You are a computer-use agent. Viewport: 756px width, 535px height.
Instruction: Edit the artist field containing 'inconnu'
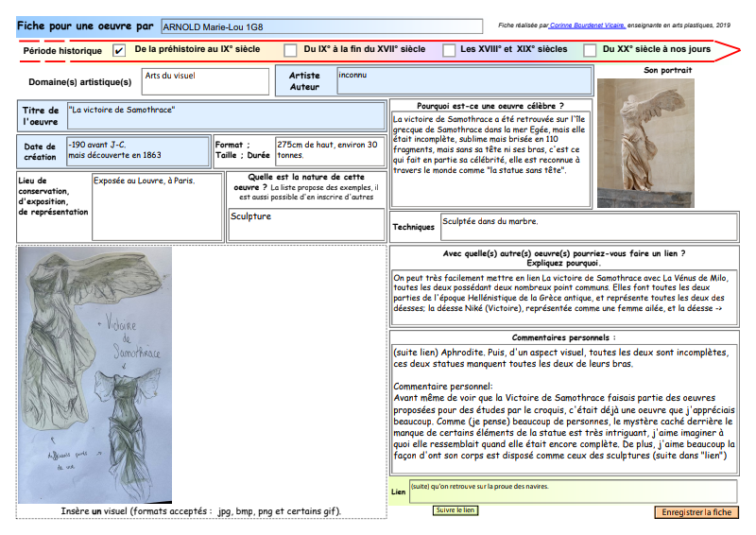pos(464,81)
